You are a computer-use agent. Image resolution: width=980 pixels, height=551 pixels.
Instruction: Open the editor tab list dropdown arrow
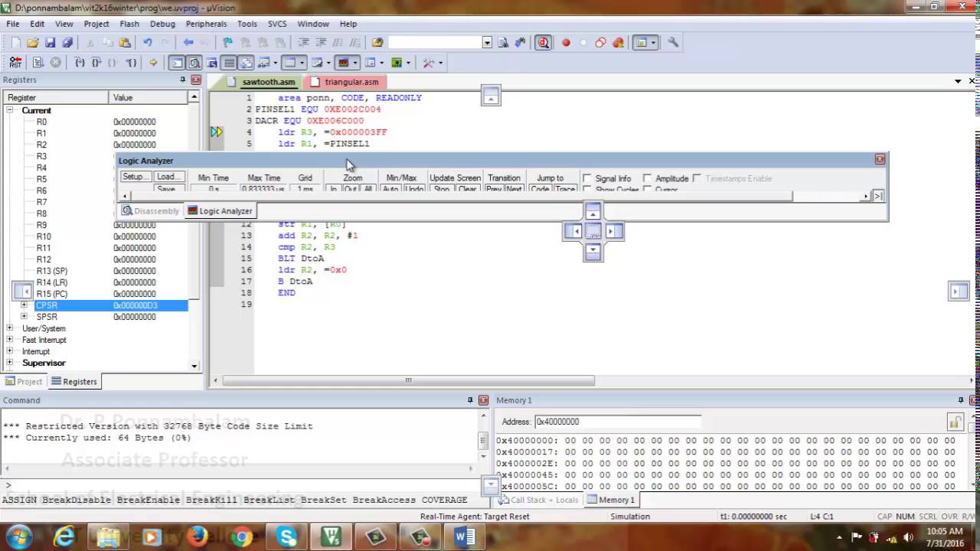click(x=958, y=81)
